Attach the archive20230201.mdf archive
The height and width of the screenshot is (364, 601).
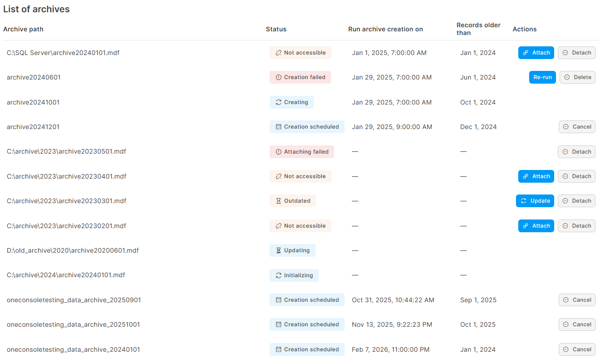(536, 226)
